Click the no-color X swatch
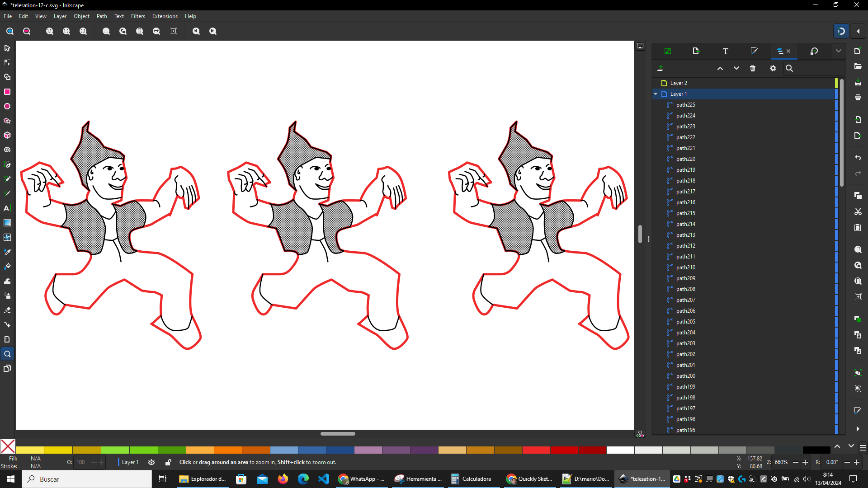 8,446
